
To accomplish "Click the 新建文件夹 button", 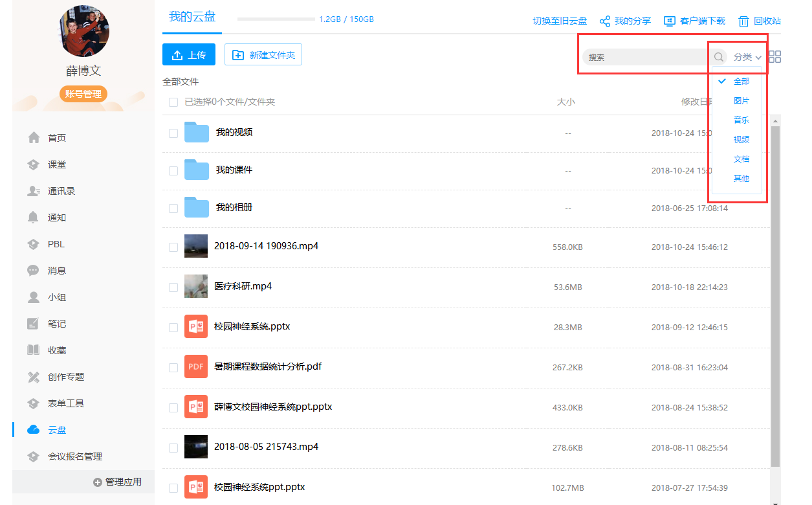I will (x=263, y=55).
